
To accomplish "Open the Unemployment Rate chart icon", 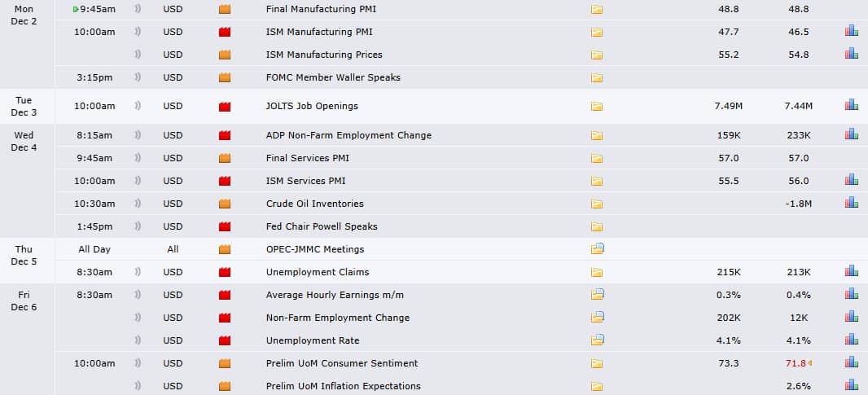I will coord(852,340).
